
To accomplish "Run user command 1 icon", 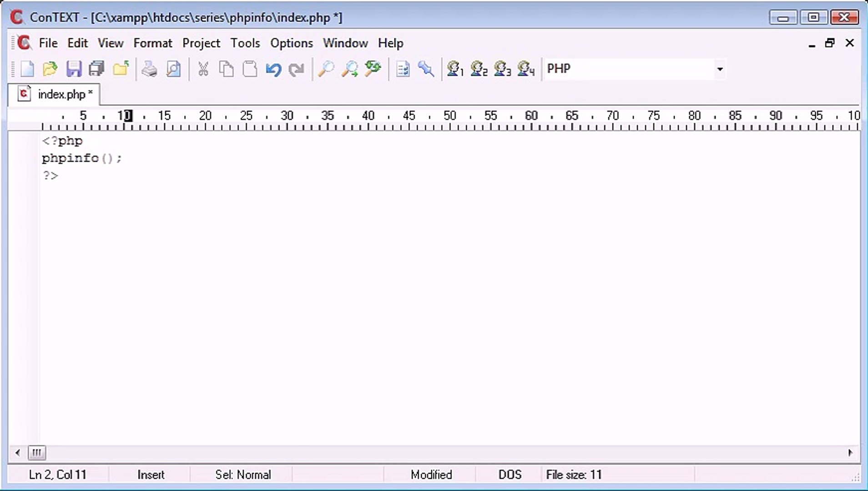I will (455, 69).
